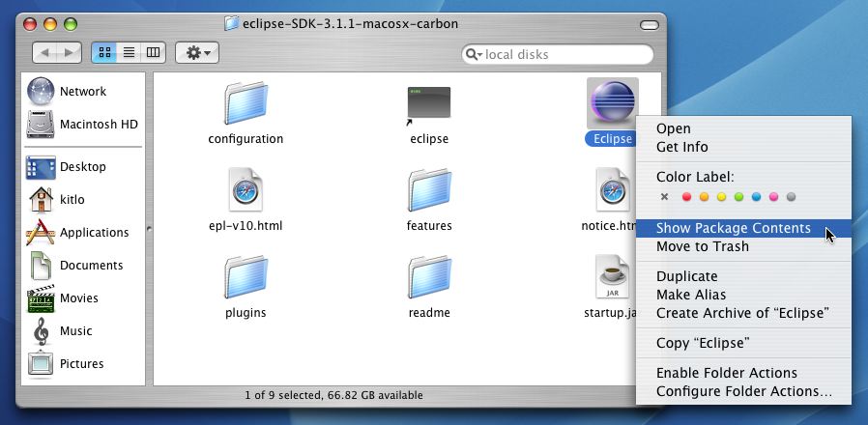Apply the red color label
Screen dimensions: 868x425
(x=686, y=197)
